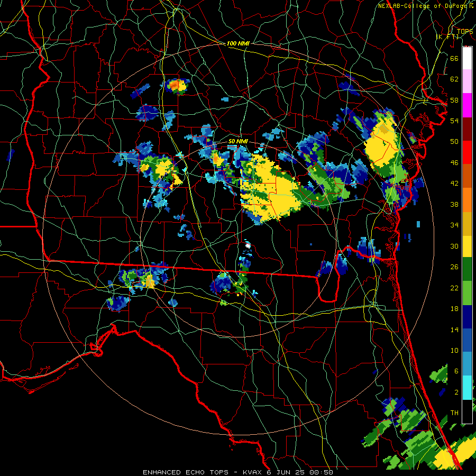Click the '14' legend value
This screenshot has width=476, height=476.
click(454, 329)
